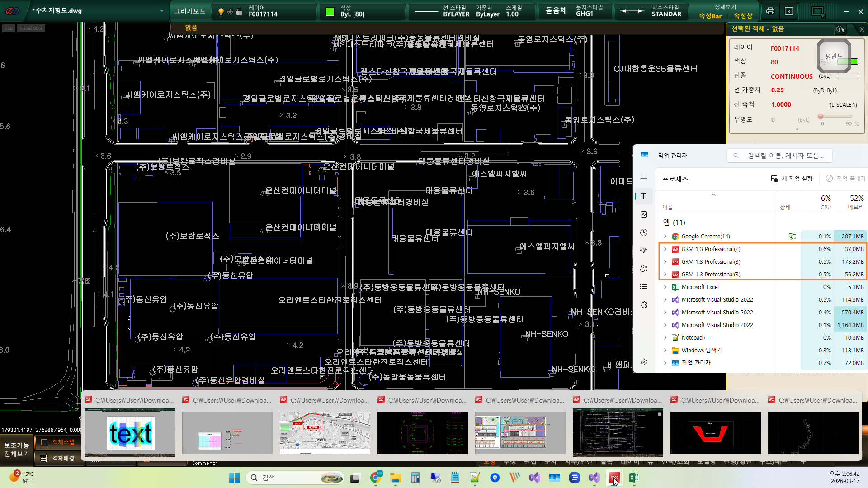Open the Services page in Task Manager sidebar
This screenshot has height=488, width=868.
click(644, 305)
